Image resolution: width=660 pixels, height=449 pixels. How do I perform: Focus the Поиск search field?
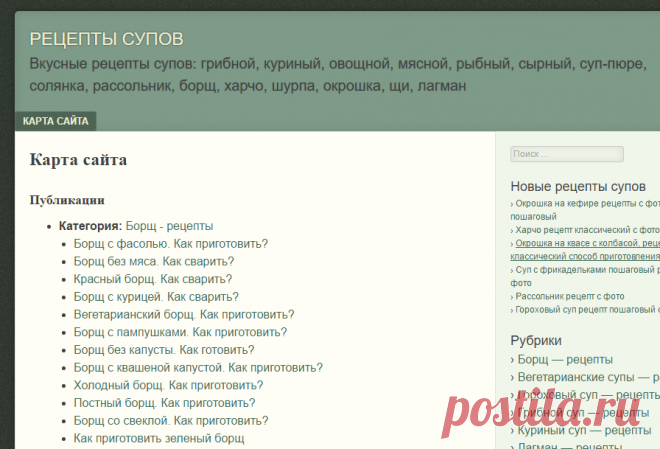coord(567,154)
